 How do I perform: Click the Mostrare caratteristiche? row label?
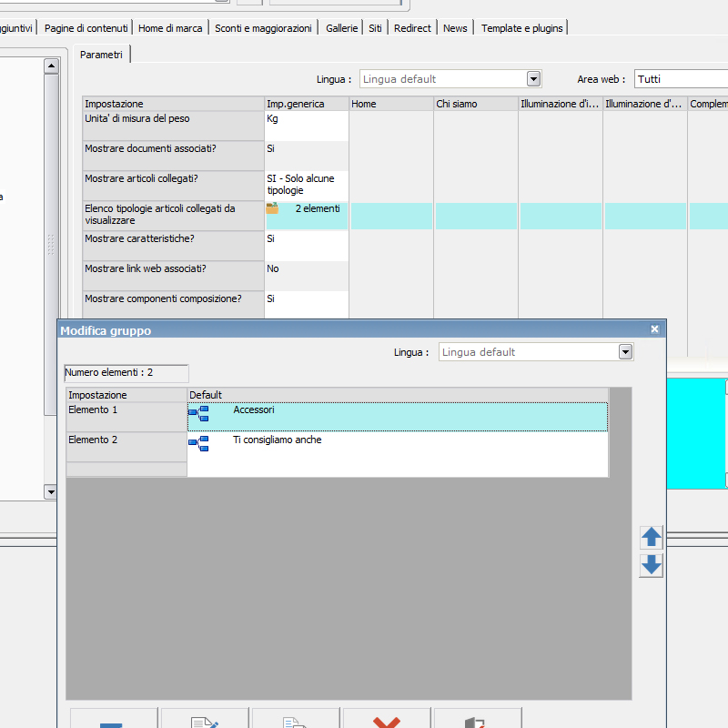173,246
